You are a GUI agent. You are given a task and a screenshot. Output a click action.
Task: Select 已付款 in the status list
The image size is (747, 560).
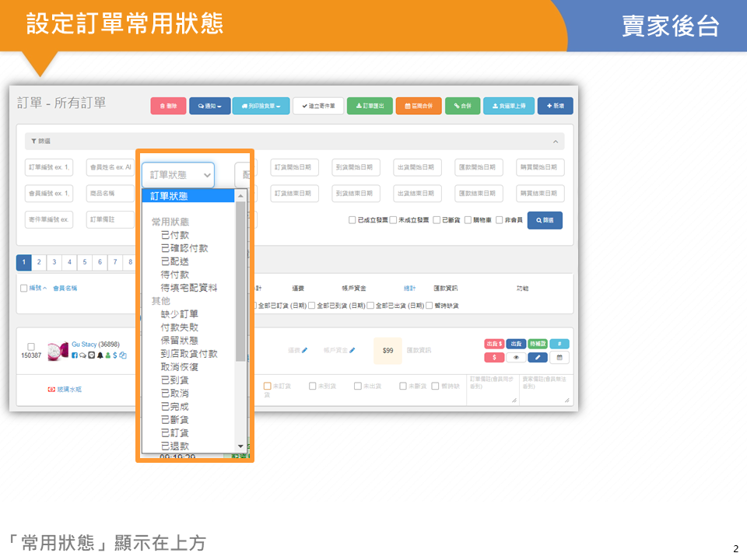(174, 235)
